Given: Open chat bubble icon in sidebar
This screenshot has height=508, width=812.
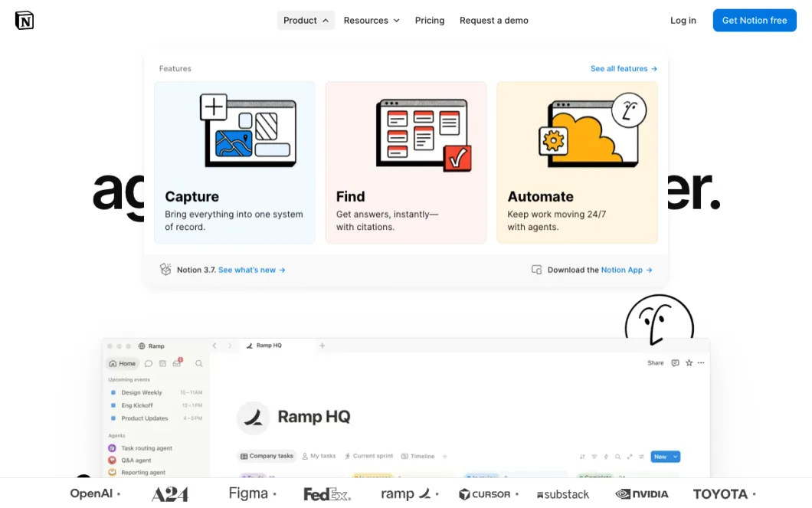Looking at the screenshot, I should (x=149, y=363).
